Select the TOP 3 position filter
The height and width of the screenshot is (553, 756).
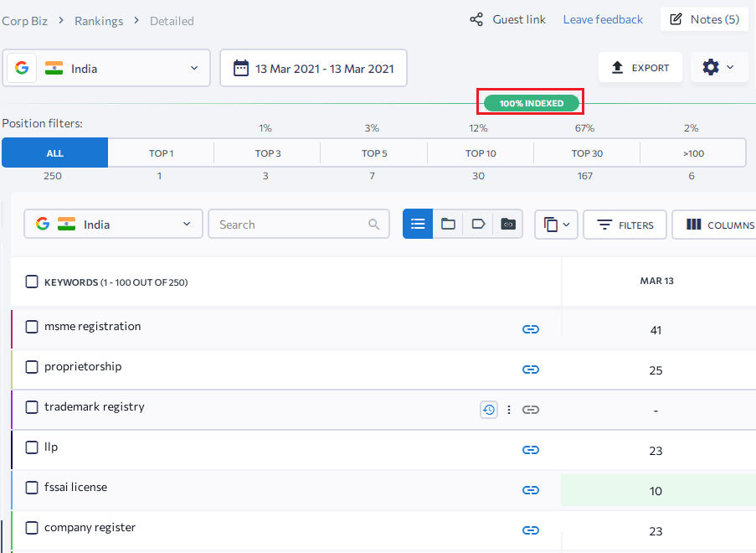point(268,153)
